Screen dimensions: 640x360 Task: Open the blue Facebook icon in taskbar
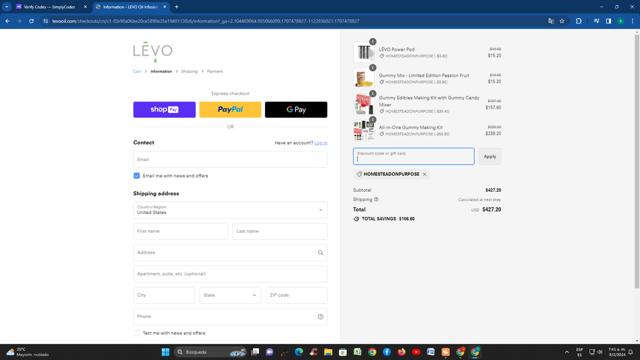[387, 352]
